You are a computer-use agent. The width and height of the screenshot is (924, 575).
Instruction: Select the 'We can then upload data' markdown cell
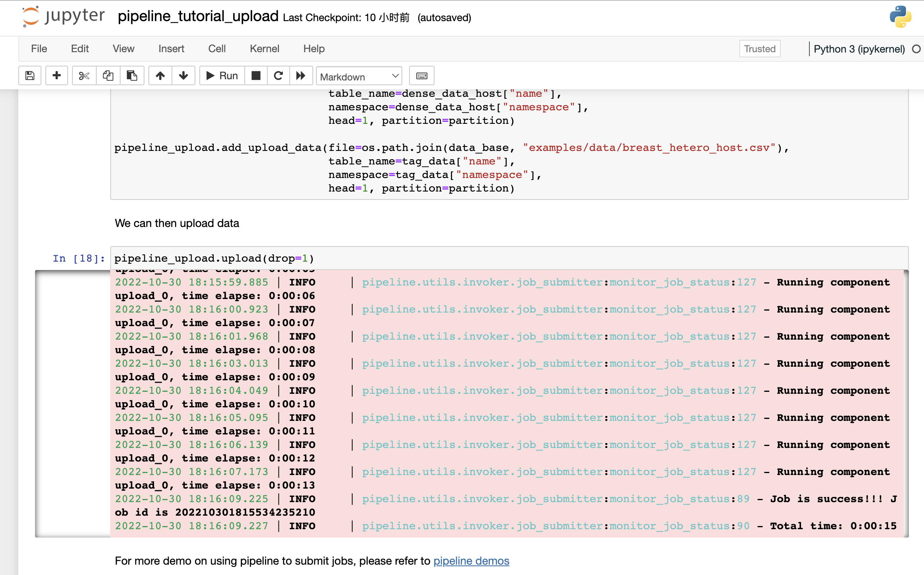click(x=177, y=223)
